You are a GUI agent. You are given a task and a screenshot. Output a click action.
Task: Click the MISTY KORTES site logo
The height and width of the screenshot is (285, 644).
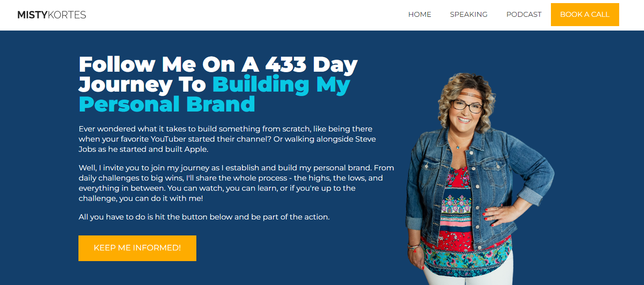(x=52, y=15)
